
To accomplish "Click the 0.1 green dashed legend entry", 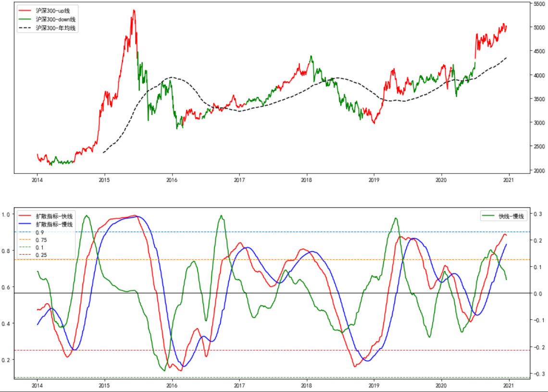I will coord(40,247).
